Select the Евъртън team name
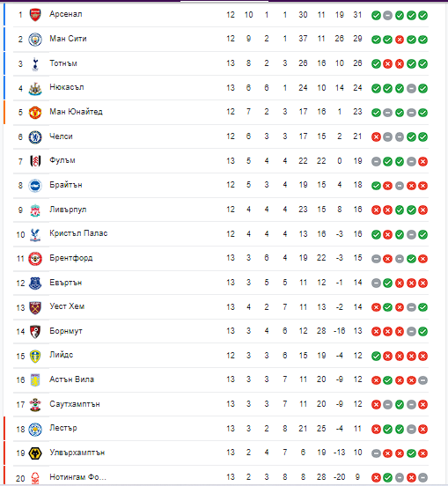Viewport: 448px width, 486px height. click(66, 283)
